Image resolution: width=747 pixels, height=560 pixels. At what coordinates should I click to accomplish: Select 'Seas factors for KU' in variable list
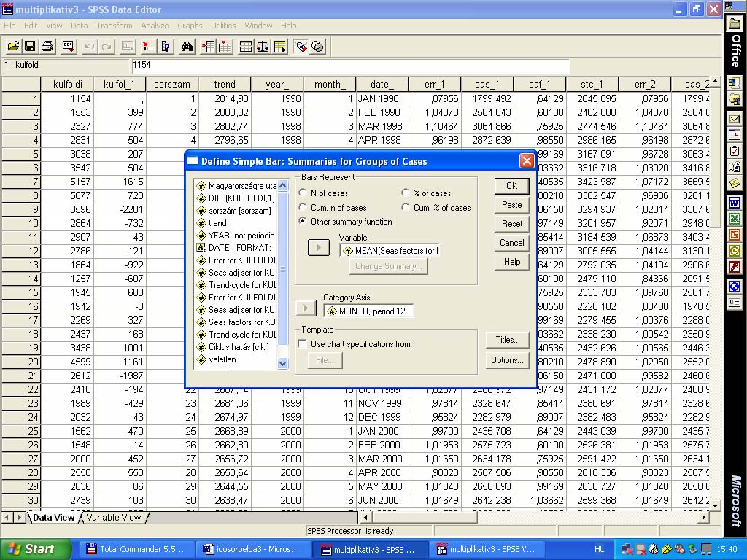[236, 322]
